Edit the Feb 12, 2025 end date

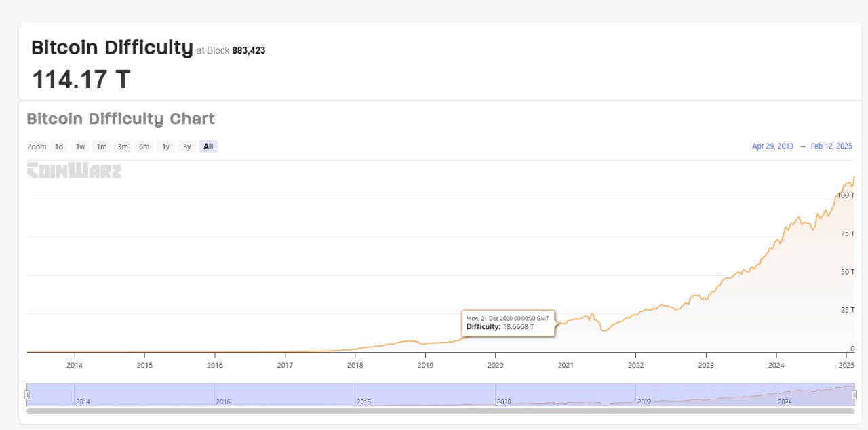(x=831, y=146)
